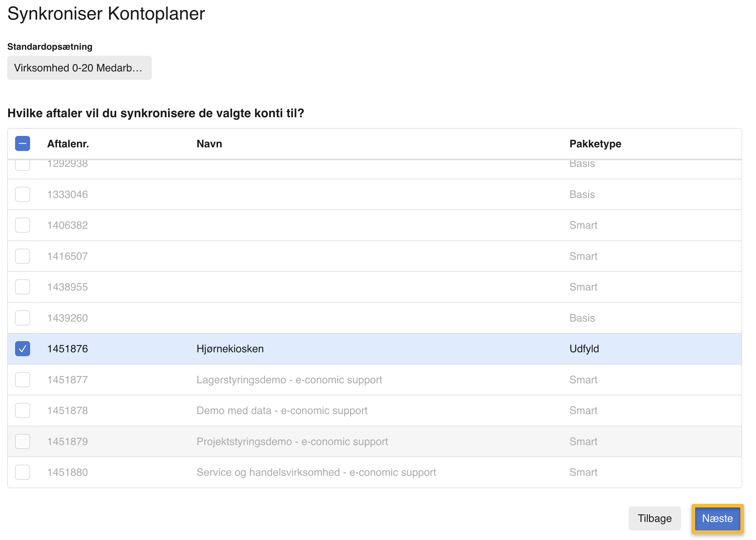Toggle the select-all checkbox in table header
Image resolution: width=756 pixels, height=540 pixels.
[23, 144]
